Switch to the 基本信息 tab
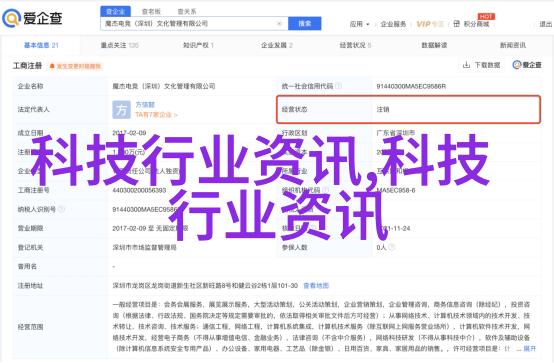Screen dimensions: 554x363 tap(41, 45)
